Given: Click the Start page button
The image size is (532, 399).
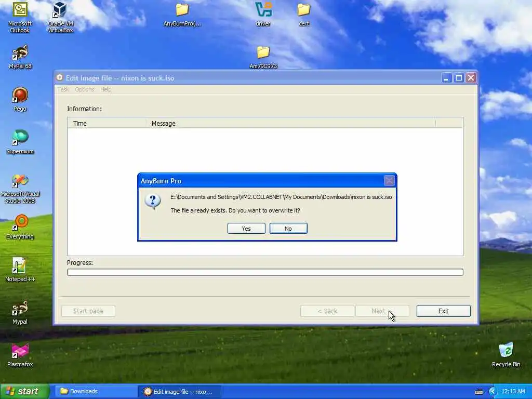Looking at the screenshot, I should (x=88, y=311).
